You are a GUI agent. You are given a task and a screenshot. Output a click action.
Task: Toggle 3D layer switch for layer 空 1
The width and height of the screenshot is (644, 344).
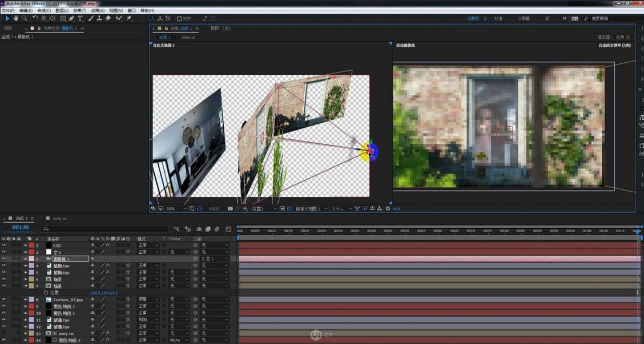pyautogui.click(x=128, y=252)
